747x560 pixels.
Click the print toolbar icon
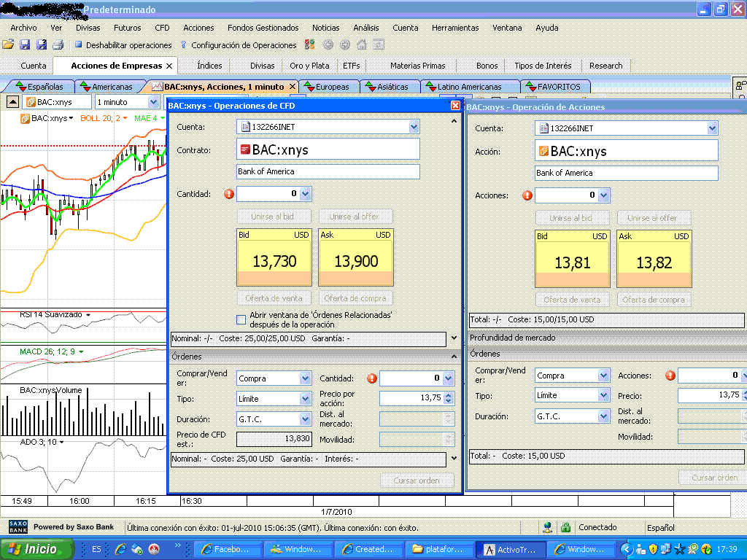[x=58, y=45]
